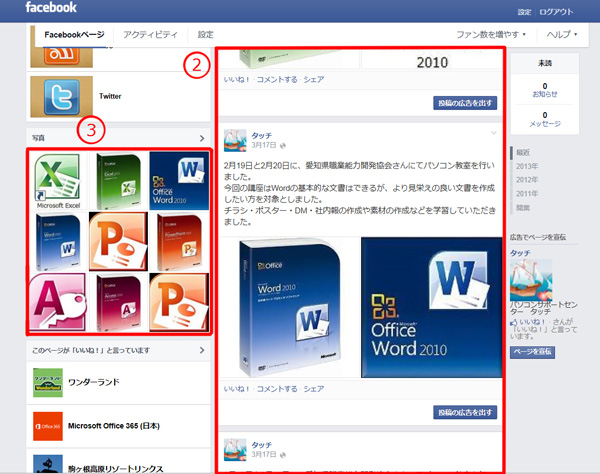Click the ページを宣伝 button

coord(532,352)
